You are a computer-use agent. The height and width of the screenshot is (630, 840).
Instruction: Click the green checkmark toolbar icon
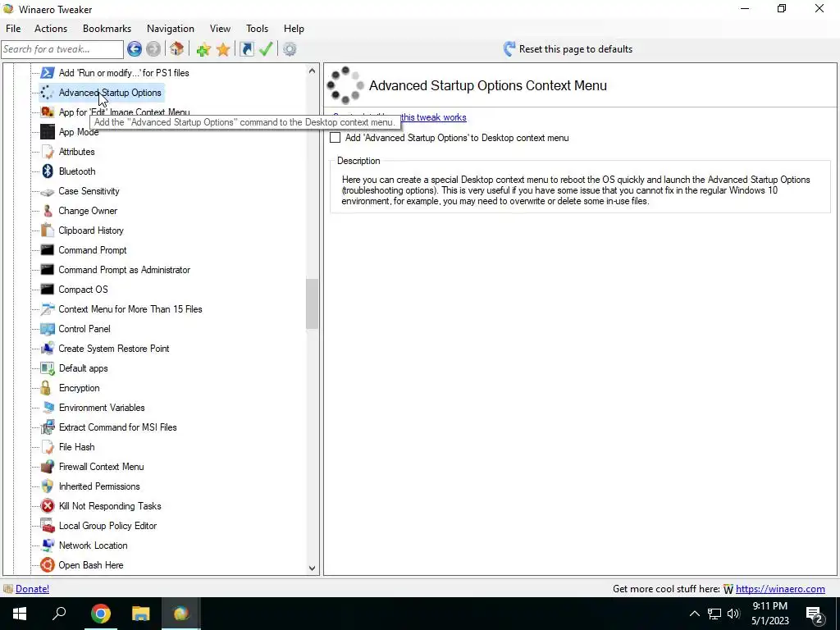(267, 49)
